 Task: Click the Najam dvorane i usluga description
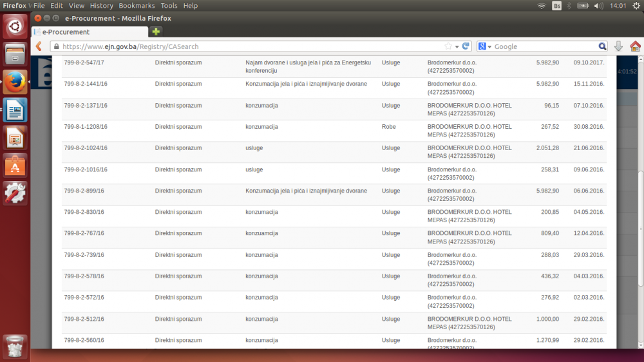point(308,66)
